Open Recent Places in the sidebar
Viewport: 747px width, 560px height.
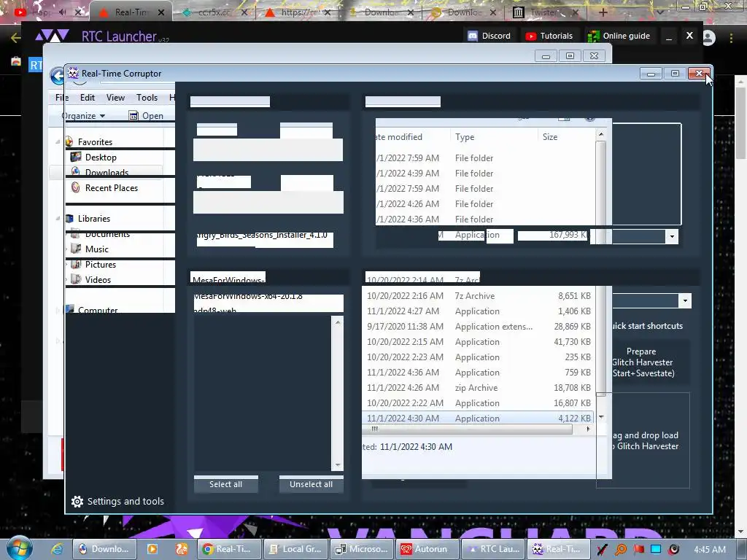112,187
